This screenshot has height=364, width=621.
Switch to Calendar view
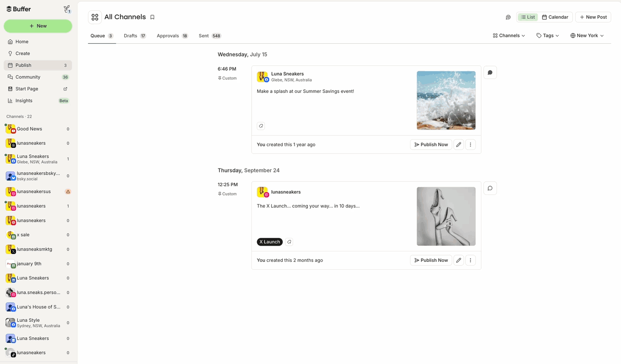click(x=555, y=17)
